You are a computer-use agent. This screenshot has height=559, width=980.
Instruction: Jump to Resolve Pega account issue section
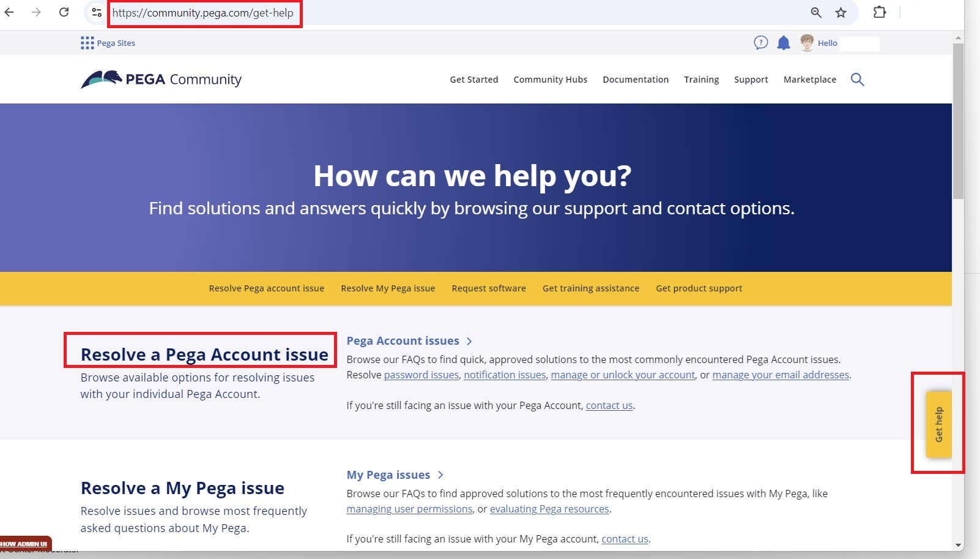tap(267, 288)
